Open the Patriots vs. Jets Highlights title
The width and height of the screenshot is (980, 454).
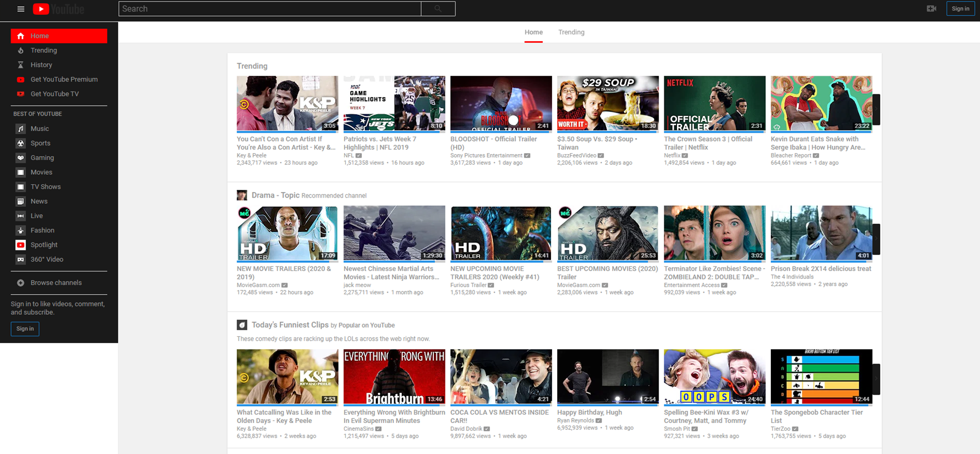380,143
